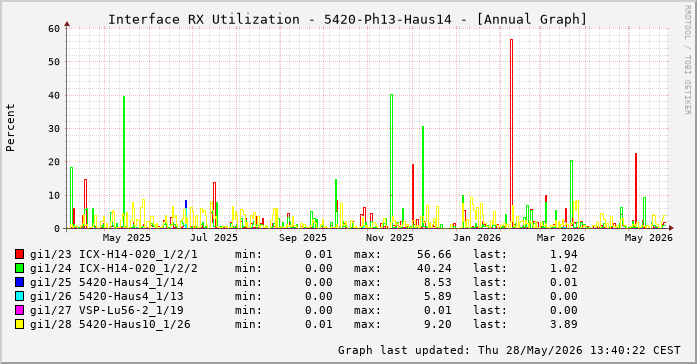The image size is (697, 364).
Task: Click the Percent axis title
Action: (10, 128)
